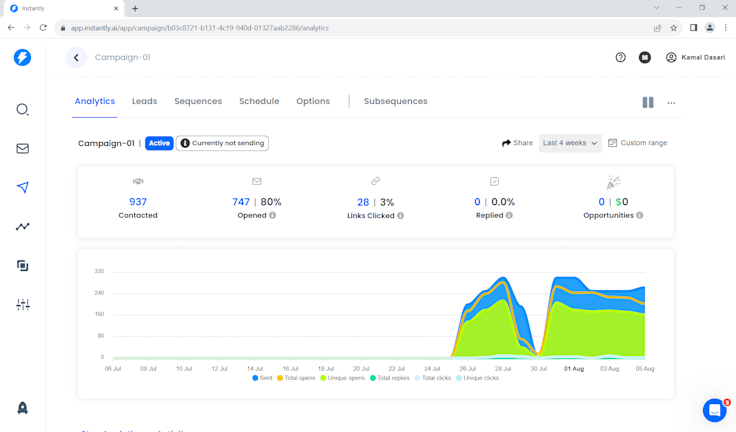
Task: Go back in browser history
Action: [11, 28]
